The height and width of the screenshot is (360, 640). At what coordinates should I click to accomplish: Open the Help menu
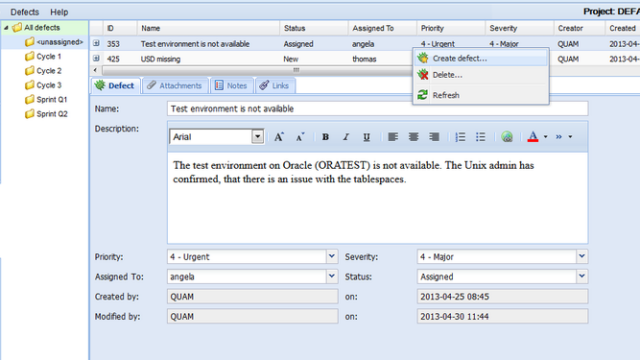59,12
